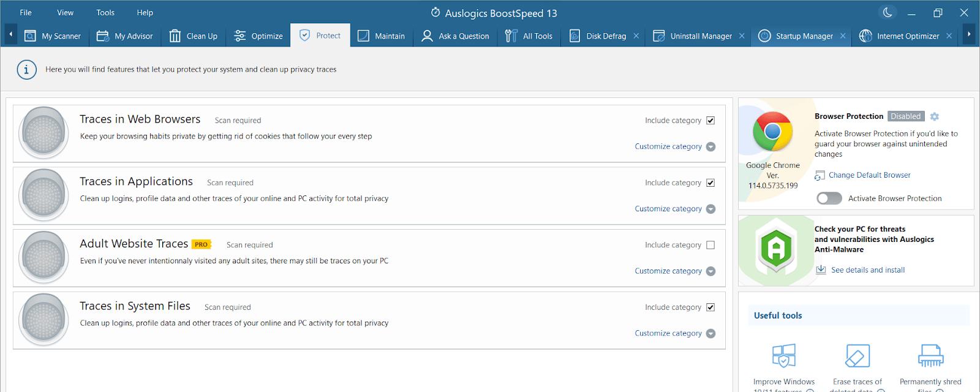Close the Internet Optimizer tab
Image resolution: width=980 pixels, height=392 pixels.
pyautogui.click(x=949, y=36)
